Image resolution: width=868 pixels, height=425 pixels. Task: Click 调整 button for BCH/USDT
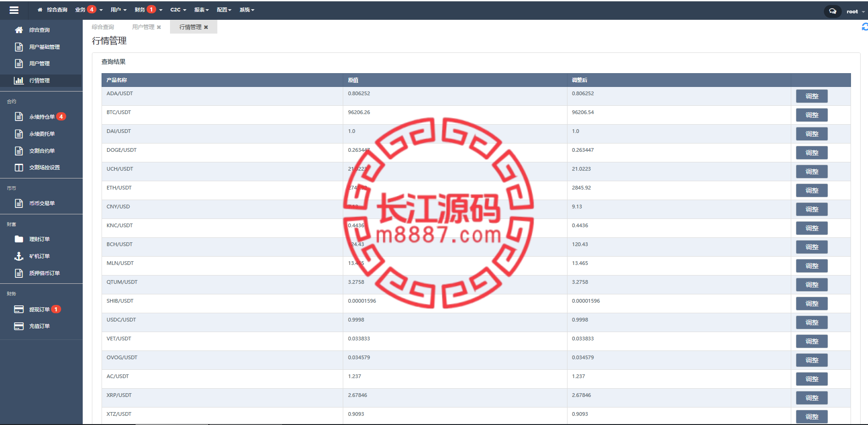811,247
